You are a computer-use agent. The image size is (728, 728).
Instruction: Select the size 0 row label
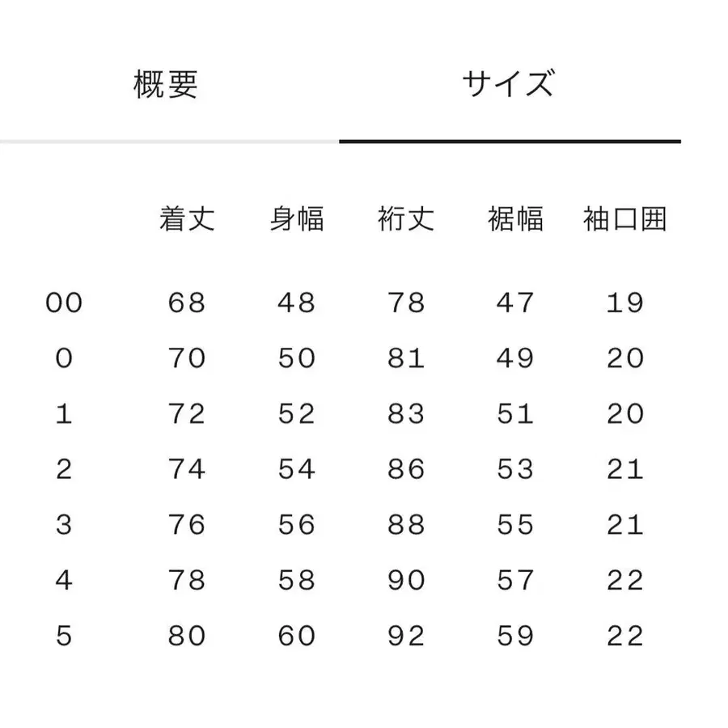point(64,358)
